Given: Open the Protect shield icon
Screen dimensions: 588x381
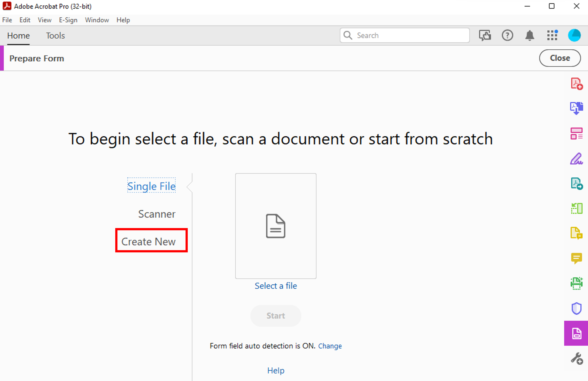Looking at the screenshot, I should (577, 308).
